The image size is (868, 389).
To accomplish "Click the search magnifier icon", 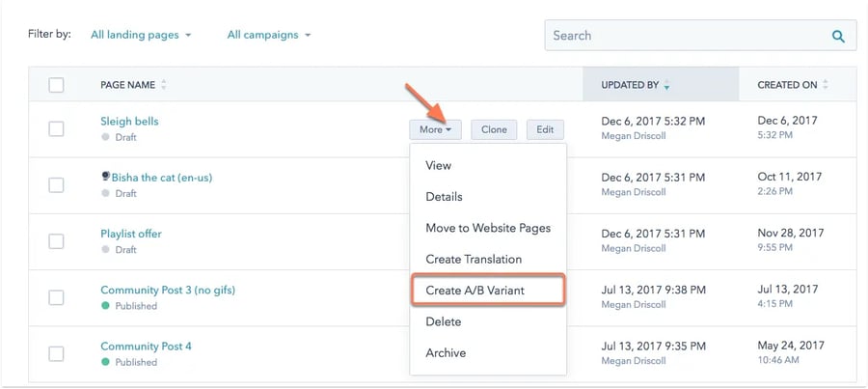I will tap(838, 37).
